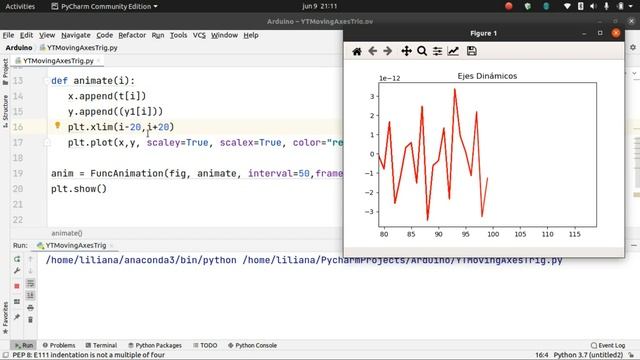Go forward to next view in Figure 1

(x=388, y=51)
